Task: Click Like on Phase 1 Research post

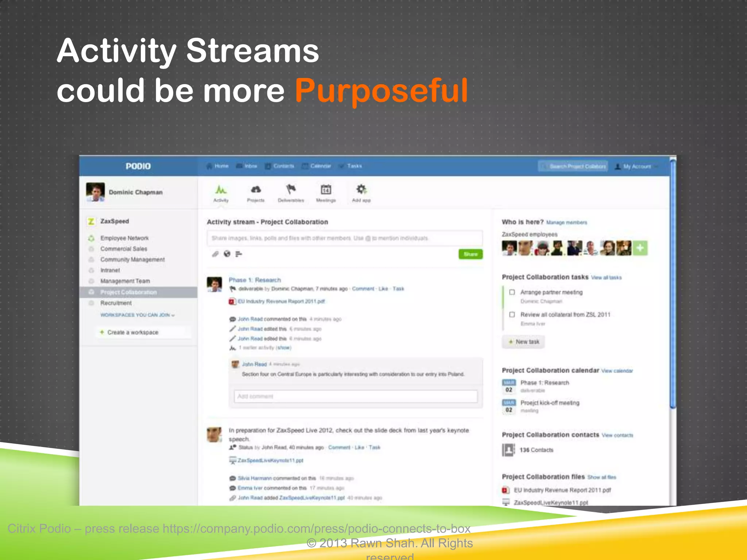Action: pyautogui.click(x=383, y=289)
